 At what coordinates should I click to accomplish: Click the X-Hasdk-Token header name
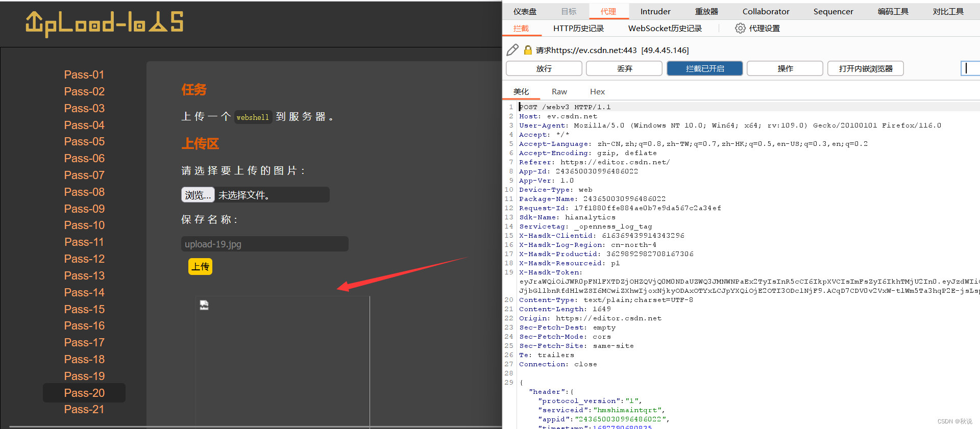[550, 272]
